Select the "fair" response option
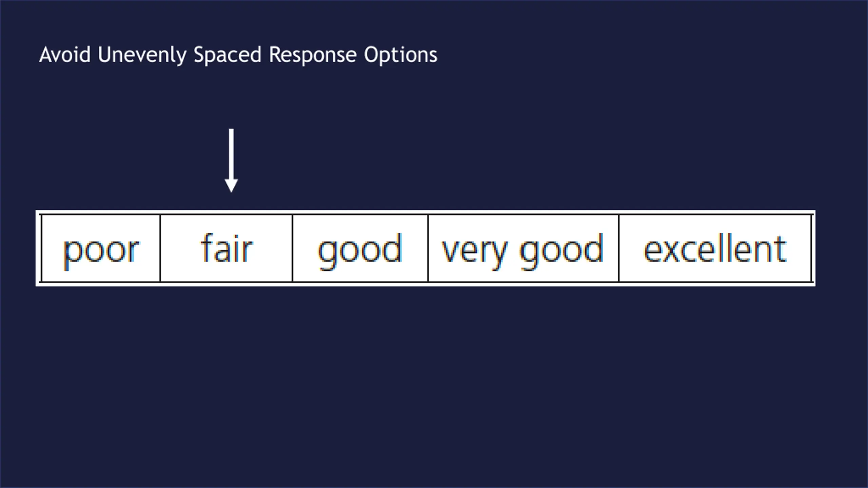Image resolution: width=868 pixels, height=488 pixels. 226,248
